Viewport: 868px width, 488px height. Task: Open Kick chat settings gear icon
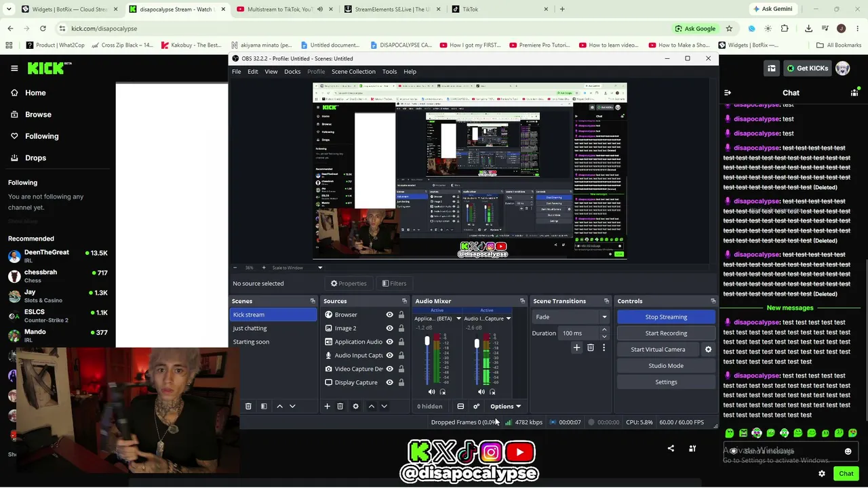tap(822, 474)
